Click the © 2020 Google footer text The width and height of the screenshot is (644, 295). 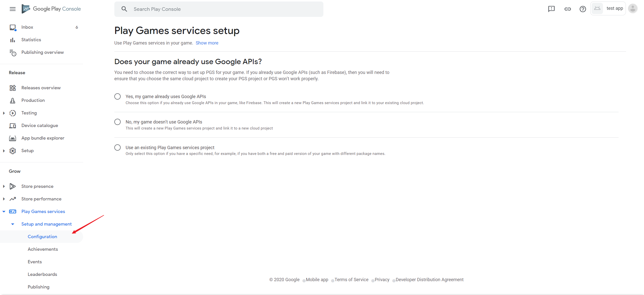(x=284, y=280)
